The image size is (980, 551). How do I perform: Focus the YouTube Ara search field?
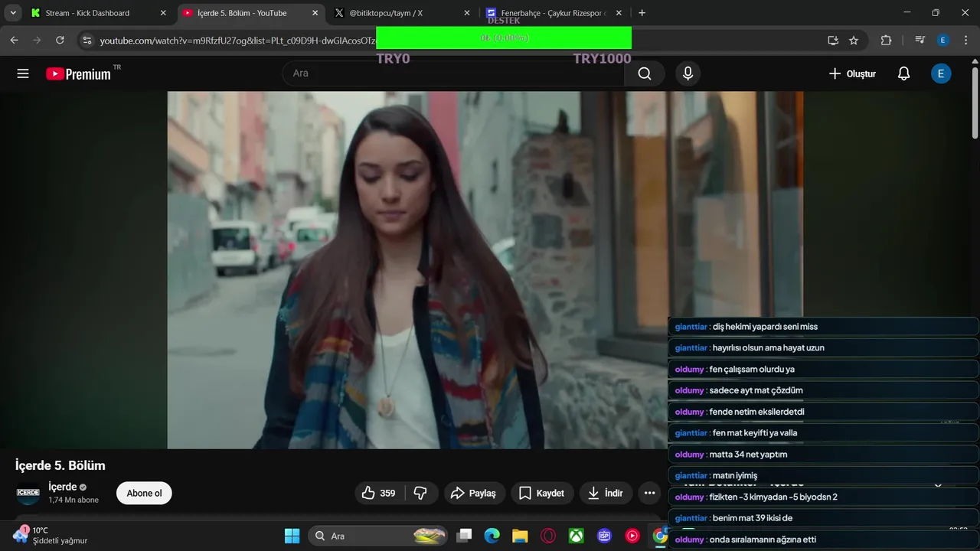[x=453, y=73]
